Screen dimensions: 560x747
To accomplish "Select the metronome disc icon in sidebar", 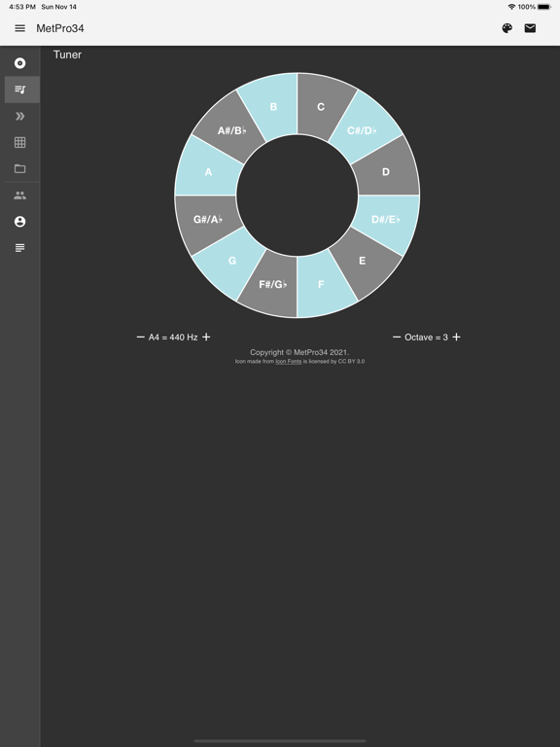I will click(x=20, y=63).
